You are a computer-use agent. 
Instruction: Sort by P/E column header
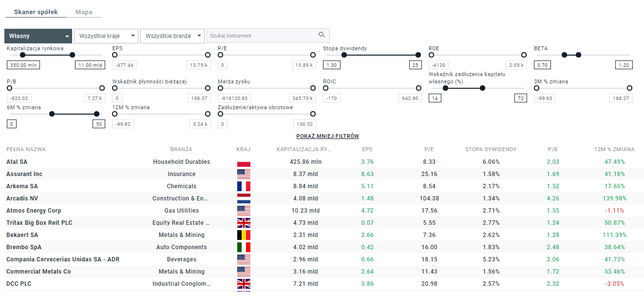[428, 149]
